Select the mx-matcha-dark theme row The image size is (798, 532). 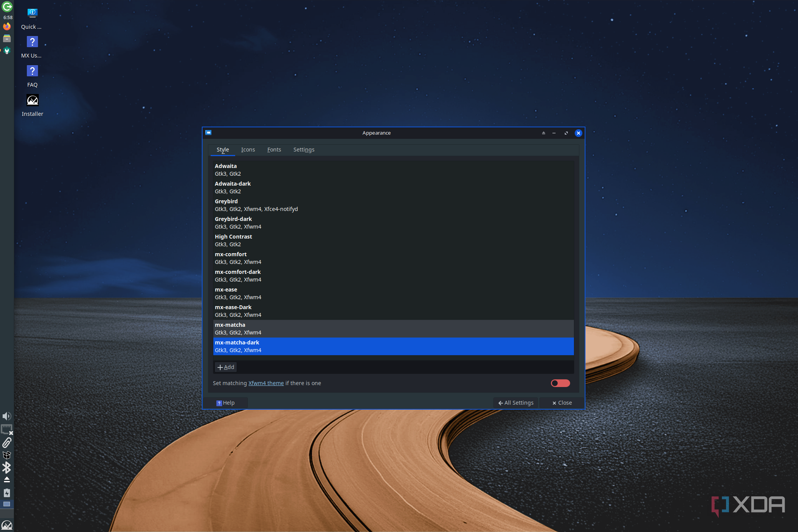393,346
